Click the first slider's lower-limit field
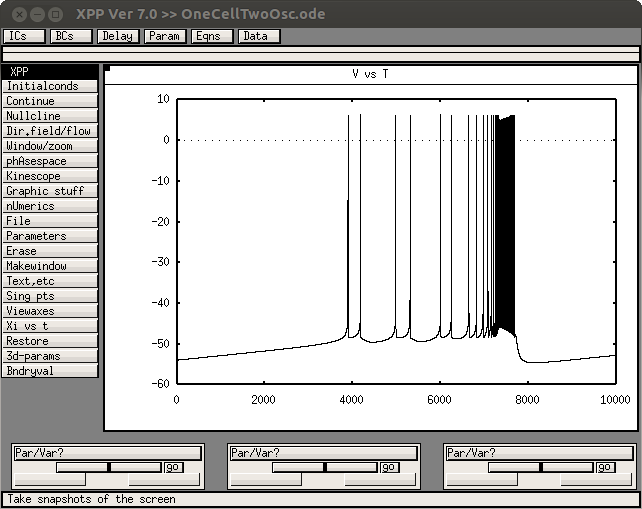The width and height of the screenshot is (642, 509). pos(50,480)
